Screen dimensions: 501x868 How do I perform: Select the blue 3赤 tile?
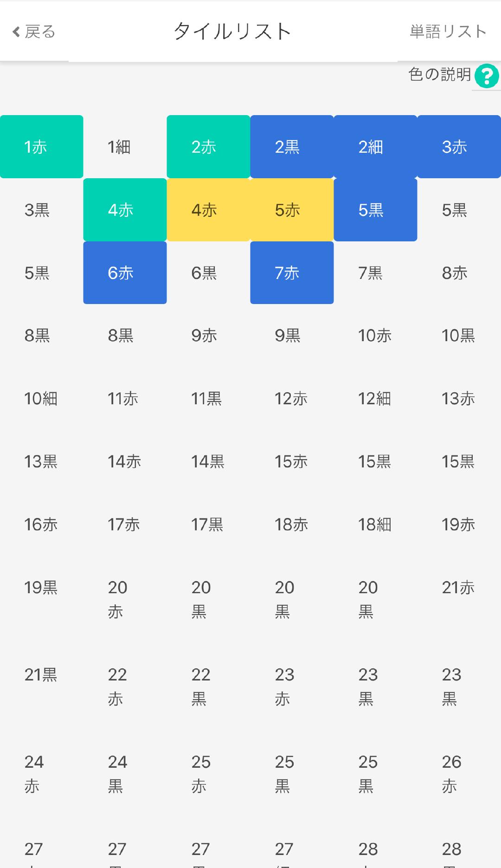[459, 147]
